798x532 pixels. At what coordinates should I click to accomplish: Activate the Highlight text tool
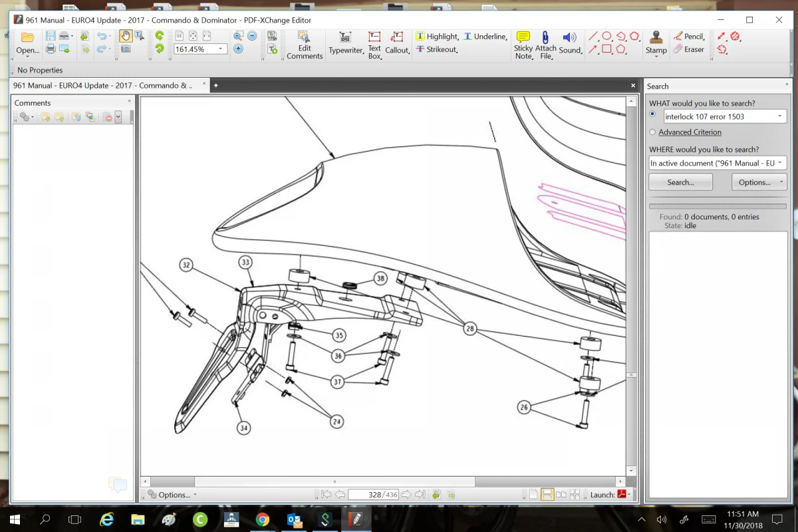pyautogui.click(x=437, y=37)
